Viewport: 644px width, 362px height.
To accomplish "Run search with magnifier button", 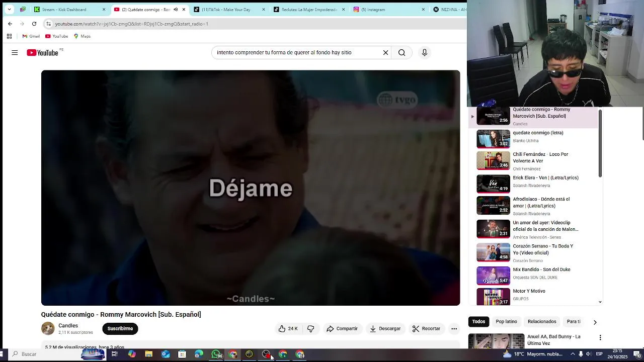I will tap(401, 52).
